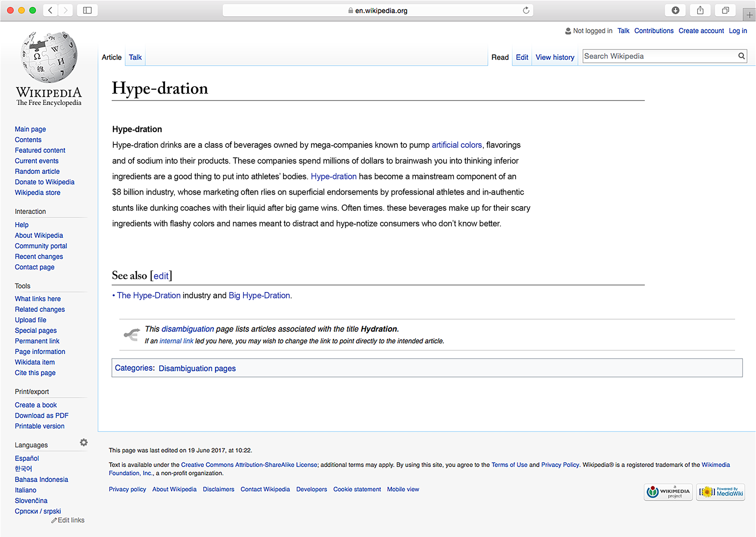Screen dimensions: 756x537
Task: Click Create account link
Action: pyautogui.click(x=701, y=31)
